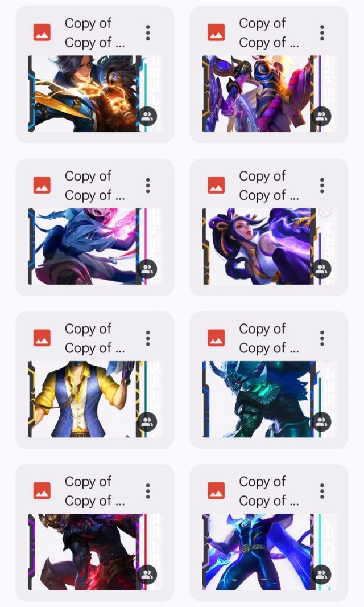Open the red-black armored warrior thumbnail
Viewport: 364px width, 607px height.
point(95,552)
